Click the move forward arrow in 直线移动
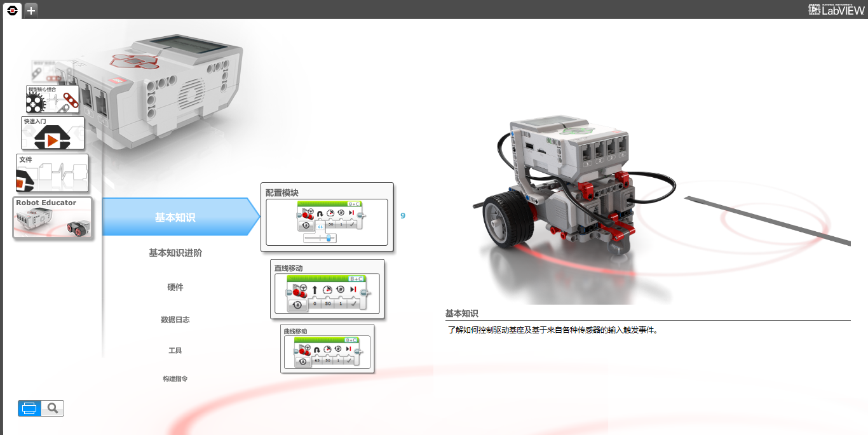The height and width of the screenshot is (435, 868). pyautogui.click(x=315, y=290)
